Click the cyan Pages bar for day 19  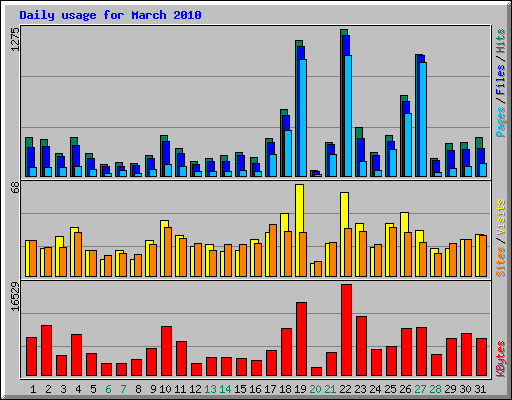[x=303, y=118]
